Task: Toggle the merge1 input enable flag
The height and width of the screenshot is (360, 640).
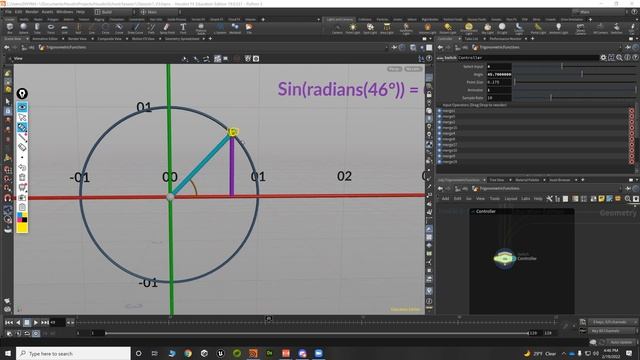Action: tap(440, 111)
